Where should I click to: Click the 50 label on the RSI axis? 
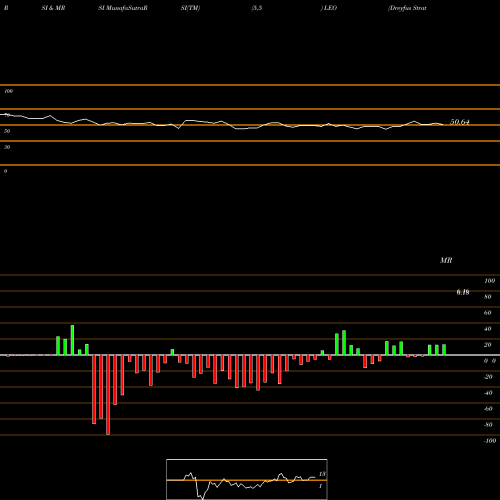7,131
